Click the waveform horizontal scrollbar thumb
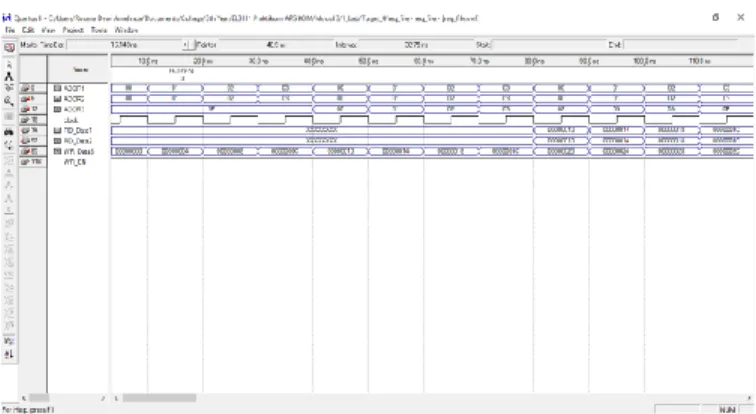This screenshot has width=756, height=414. pyautogui.click(x=159, y=398)
